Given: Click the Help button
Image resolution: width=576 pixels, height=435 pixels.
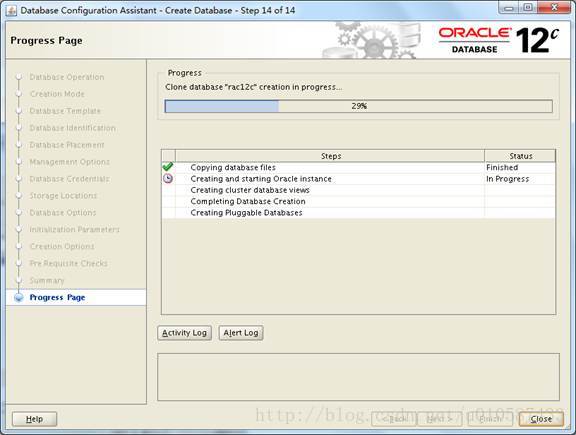Looking at the screenshot, I should coord(35,419).
